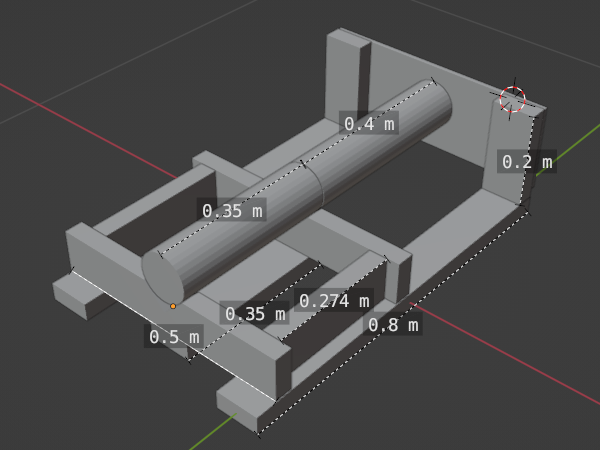Click the 0.8 m measurement label
The width and height of the screenshot is (600, 450).
point(393,325)
